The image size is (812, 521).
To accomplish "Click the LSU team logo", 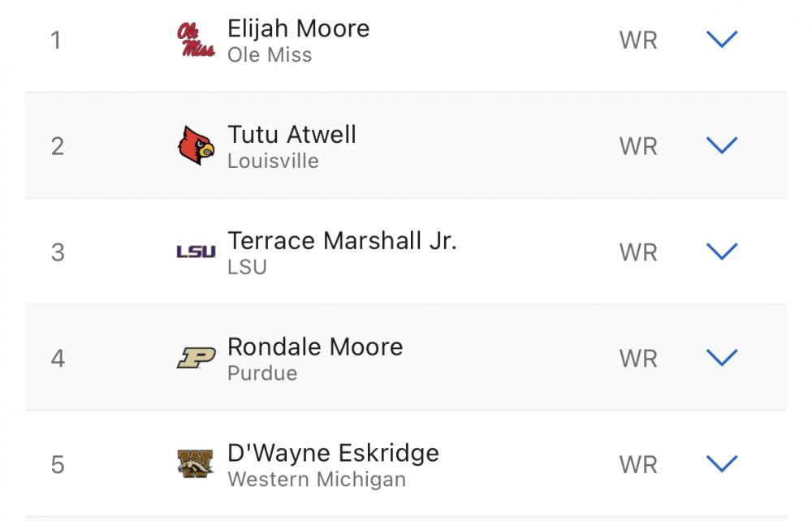I will (x=196, y=252).
